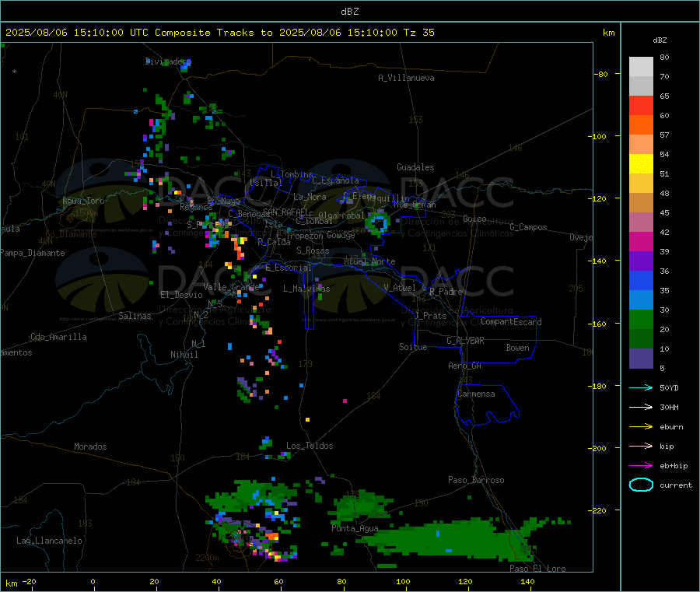Screen dimensions: 700x592
Task: Click the cyan 'current' ellipse legend symbol
Action: (x=641, y=485)
